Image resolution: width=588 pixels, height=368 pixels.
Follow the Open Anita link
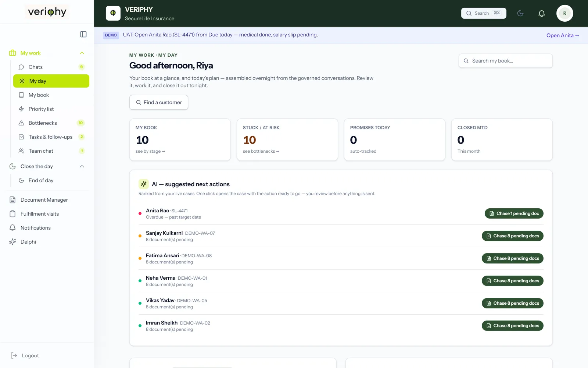tap(563, 35)
